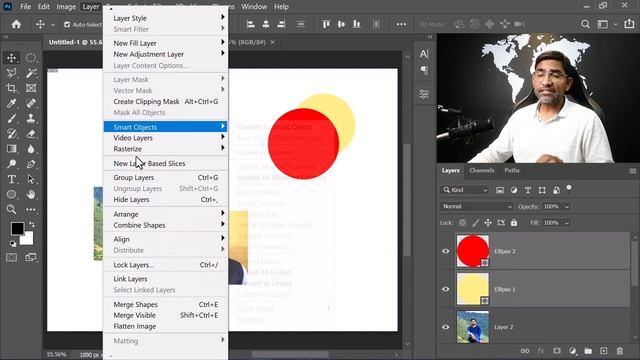Select the Dodge tool

[x=11, y=164]
